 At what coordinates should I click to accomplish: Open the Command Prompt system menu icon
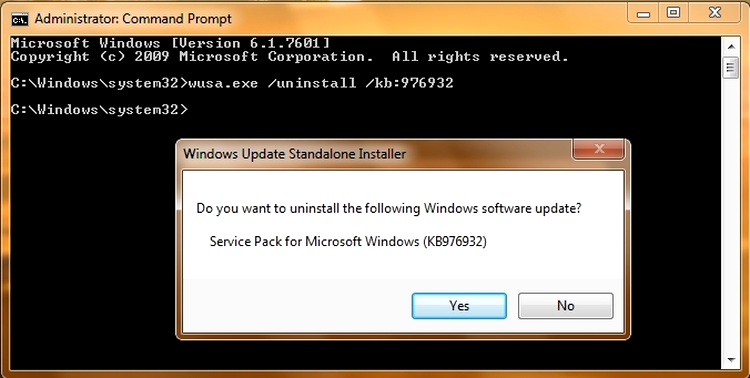(20, 19)
